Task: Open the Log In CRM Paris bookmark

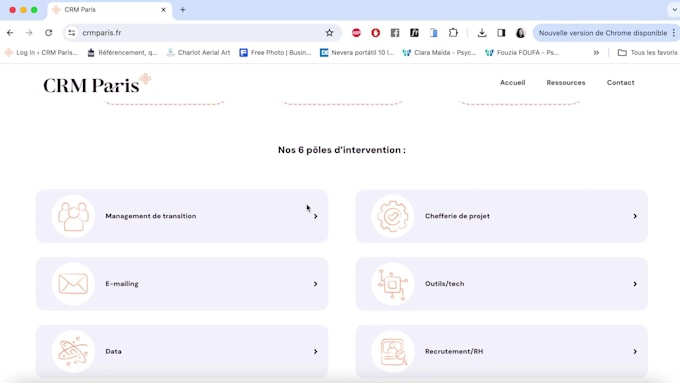Action: 41,52
